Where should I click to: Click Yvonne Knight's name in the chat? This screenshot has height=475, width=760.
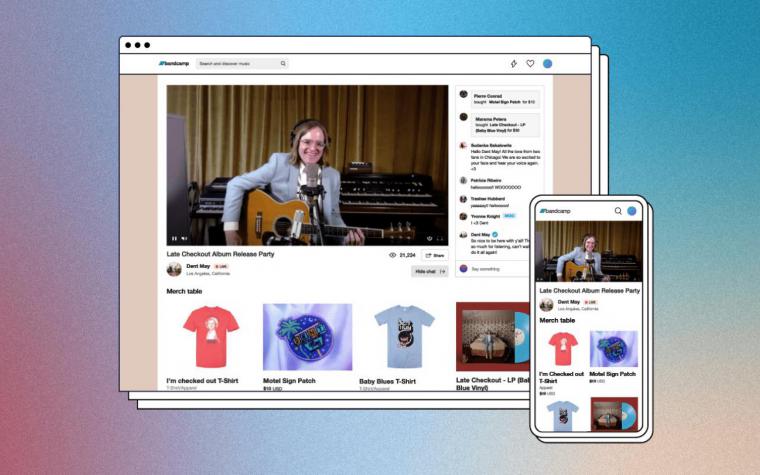[x=485, y=216]
